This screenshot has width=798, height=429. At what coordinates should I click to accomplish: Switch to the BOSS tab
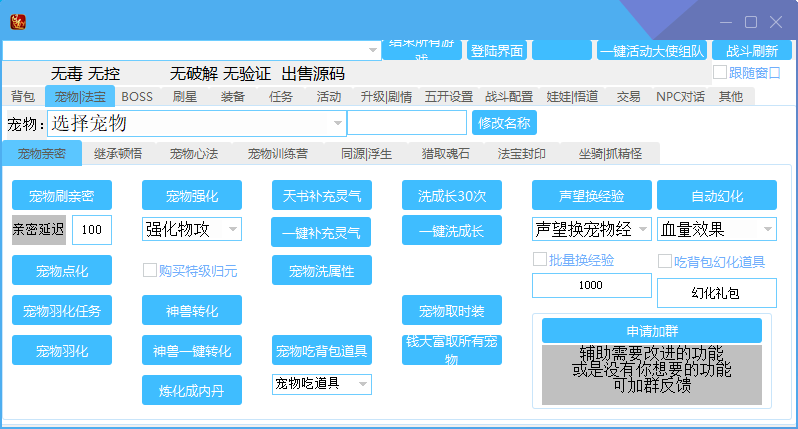point(137,97)
